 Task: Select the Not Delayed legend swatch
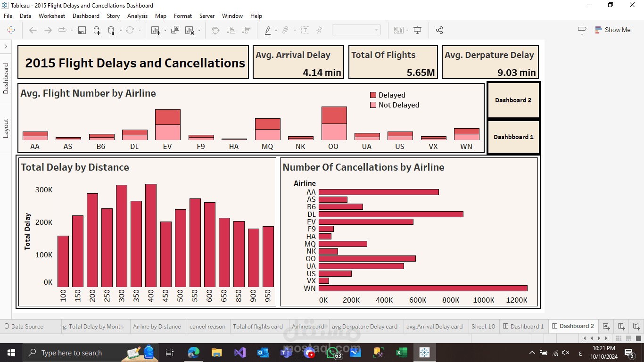(373, 105)
